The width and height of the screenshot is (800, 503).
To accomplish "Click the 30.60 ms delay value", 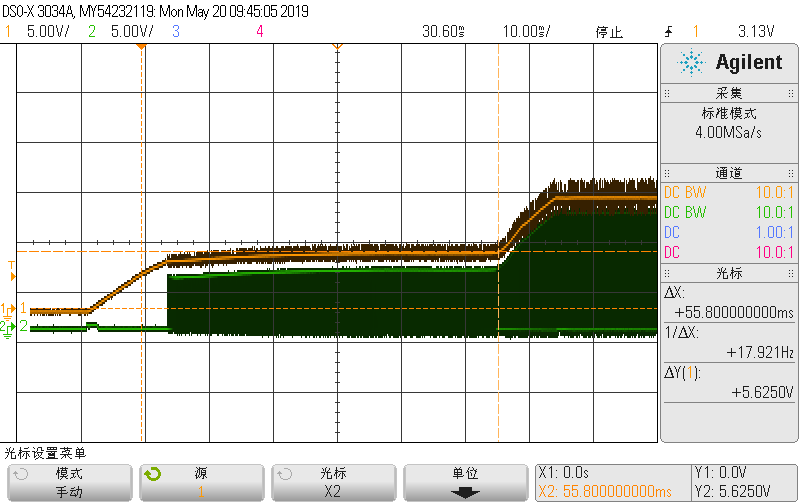I will coord(443,32).
